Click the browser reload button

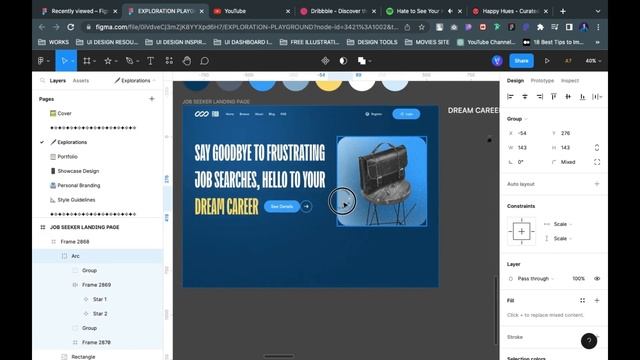point(70,27)
